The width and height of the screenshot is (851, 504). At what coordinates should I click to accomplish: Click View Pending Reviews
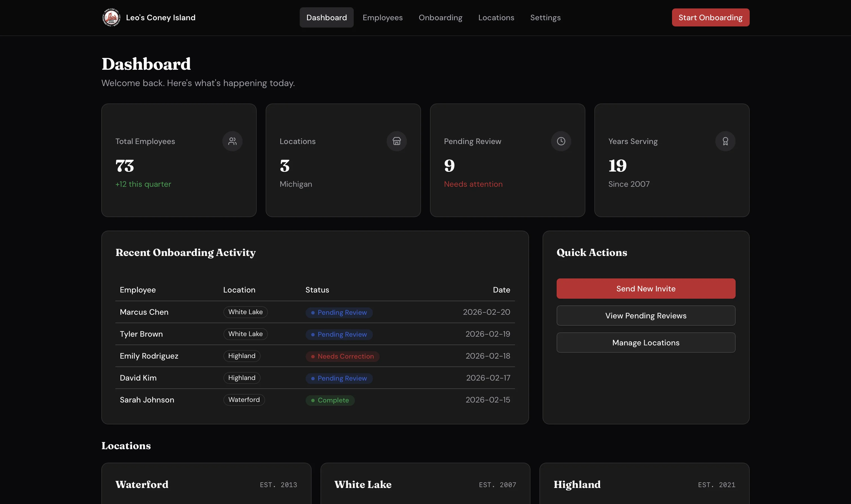pos(645,316)
